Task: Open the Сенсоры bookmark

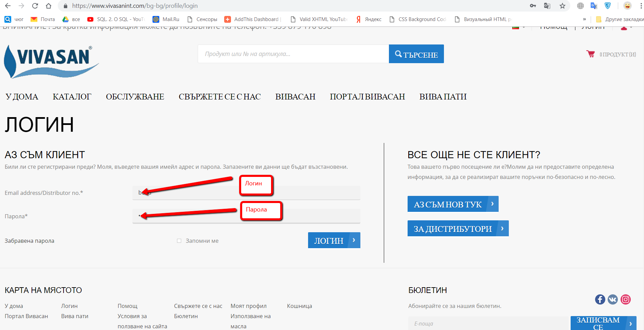Action: point(202,19)
